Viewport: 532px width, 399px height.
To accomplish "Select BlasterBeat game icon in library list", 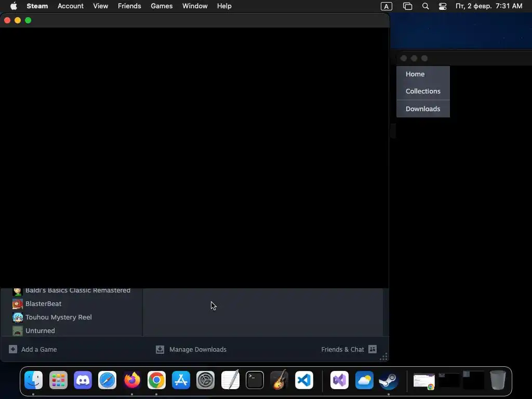I will point(18,303).
